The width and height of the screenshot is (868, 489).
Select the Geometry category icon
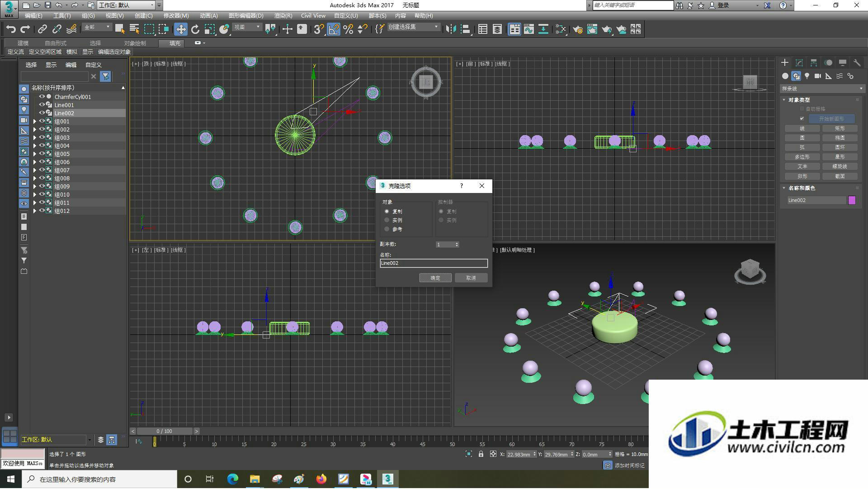785,76
